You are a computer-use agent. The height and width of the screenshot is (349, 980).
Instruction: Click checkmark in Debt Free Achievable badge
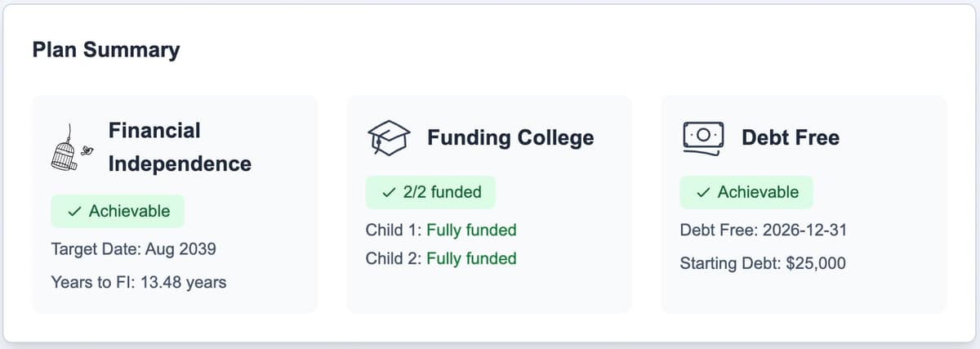[x=703, y=193]
